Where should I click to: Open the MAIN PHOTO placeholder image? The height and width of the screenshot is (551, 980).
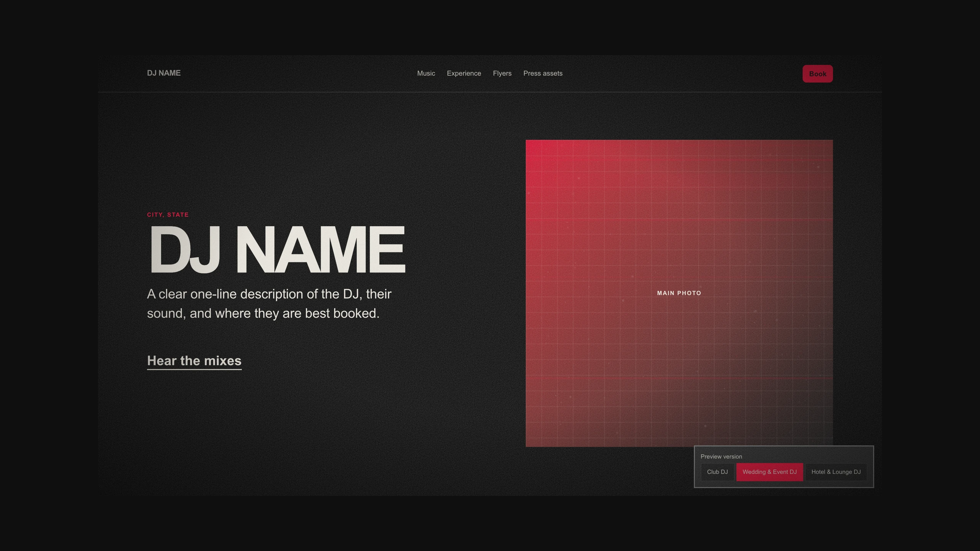coord(679,293)
